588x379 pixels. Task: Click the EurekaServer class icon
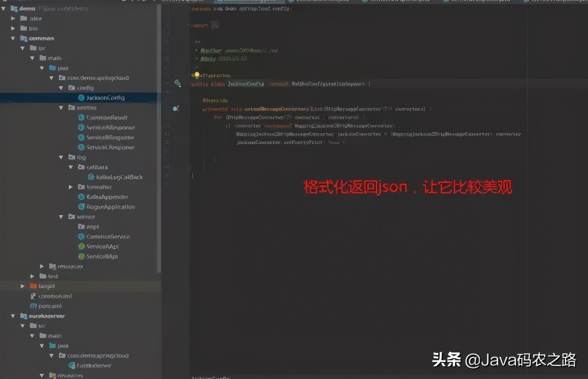point(72,366)
